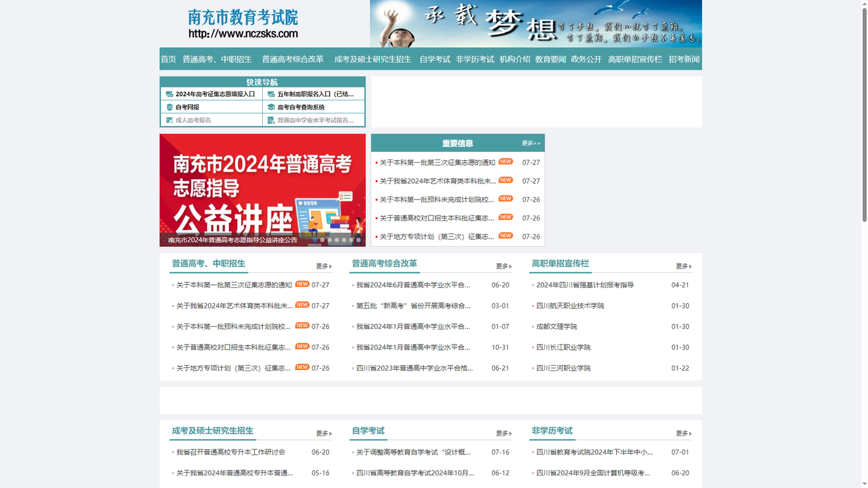Open 关于本科第一批预科未完成计划院校 in 重要信息
Screen dimensions: 868x488
click(436, 199)
